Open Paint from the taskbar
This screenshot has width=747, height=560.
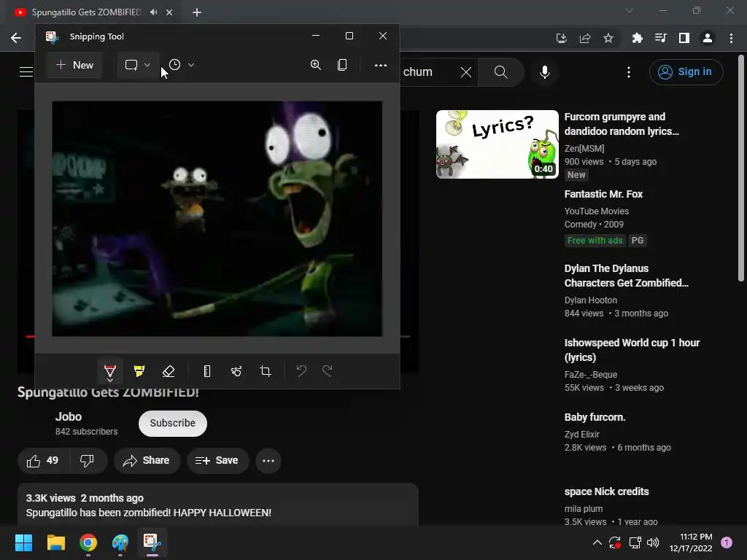pos(120,542)
